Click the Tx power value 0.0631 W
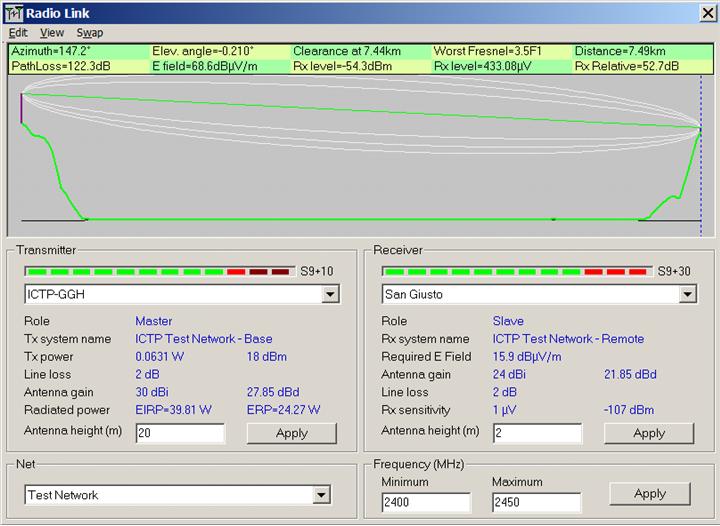Viewport: 720px width, 526px height. click(160, 357)
